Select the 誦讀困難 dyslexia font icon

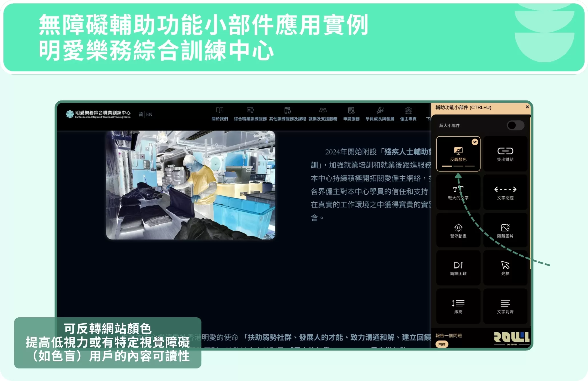click(x=458, y=265)
